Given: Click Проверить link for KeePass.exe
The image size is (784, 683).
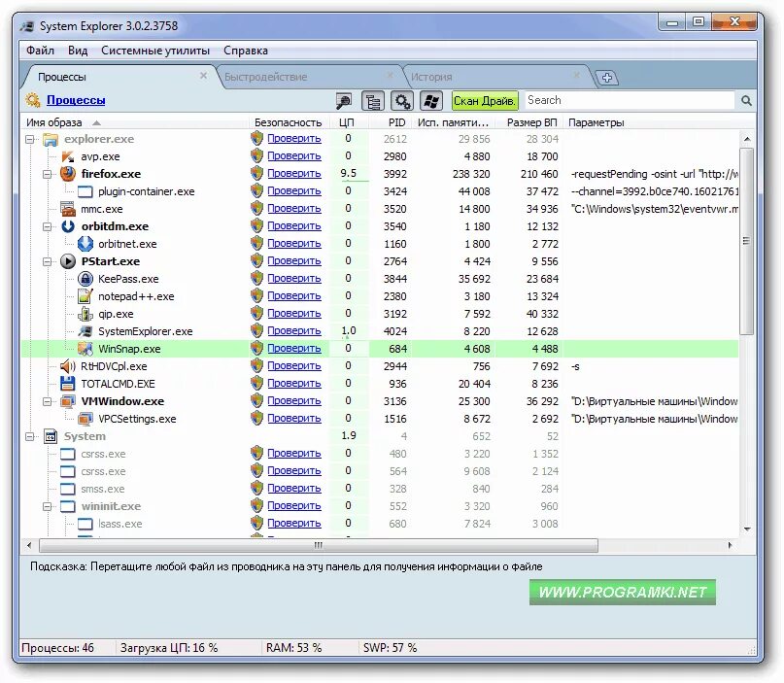Looking at the screenshot, I should click(294, 279).
